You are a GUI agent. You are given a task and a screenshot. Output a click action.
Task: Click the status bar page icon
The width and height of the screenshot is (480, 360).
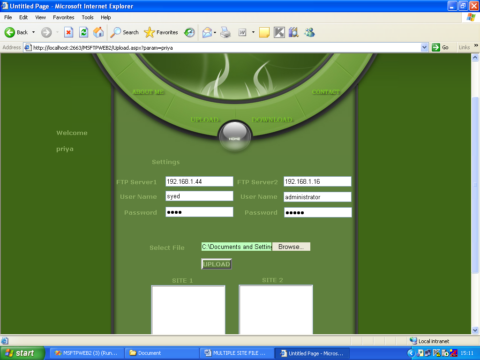pyautogui.click(x=5, y=341)
